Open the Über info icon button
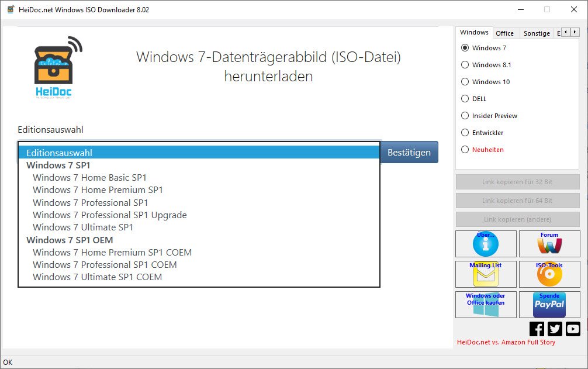Viewport: 588px width, 369px height. pos(486,244)
